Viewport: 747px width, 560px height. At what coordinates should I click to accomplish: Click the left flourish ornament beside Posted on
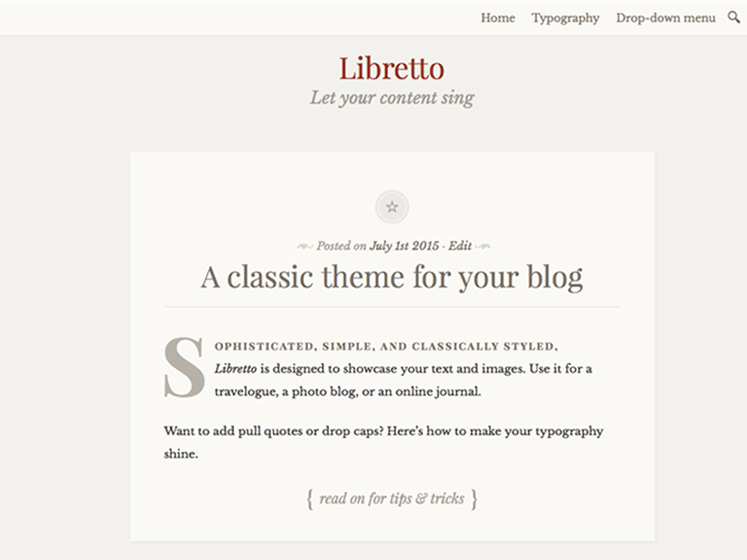[305, 246]
